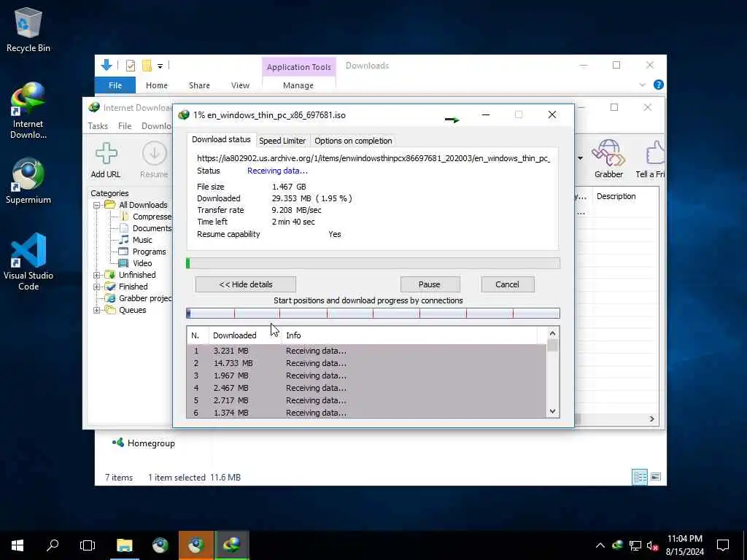Switch to the Speed Limiter tab
Screen dimensions: 747x560
(282, 141)
